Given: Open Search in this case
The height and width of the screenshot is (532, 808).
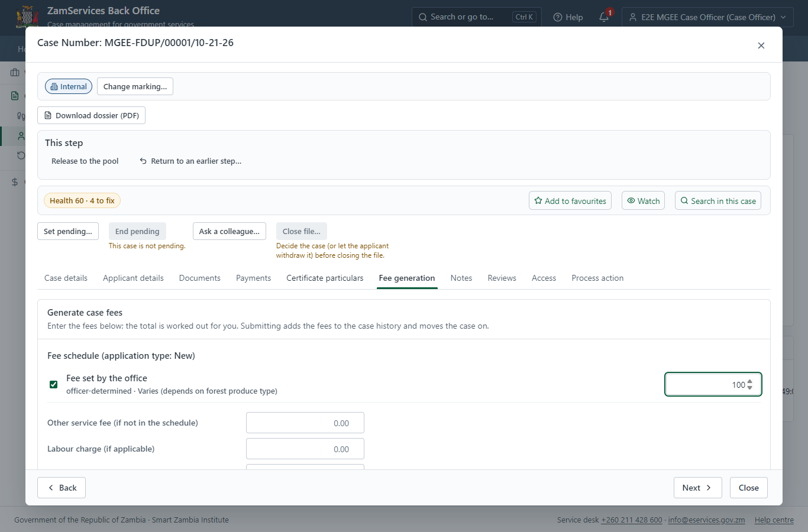Looking at the screenshot, I should tap(718, 200).
